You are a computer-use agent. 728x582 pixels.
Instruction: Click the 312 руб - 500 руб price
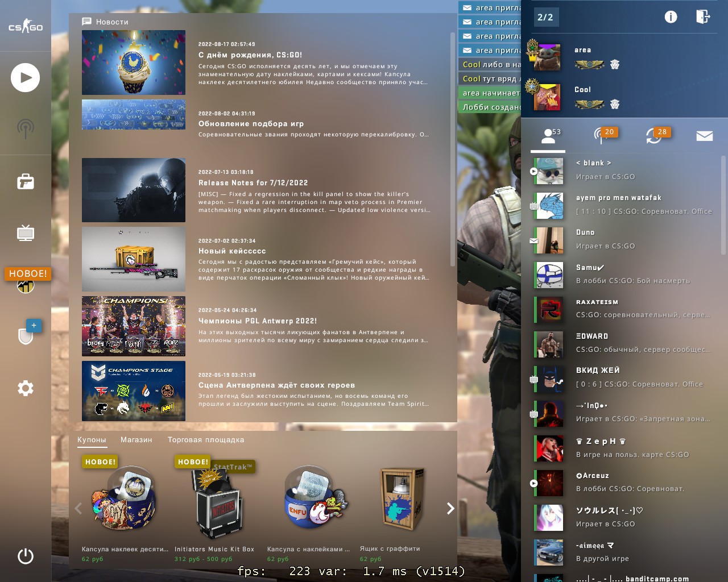[x=203, y=559]
